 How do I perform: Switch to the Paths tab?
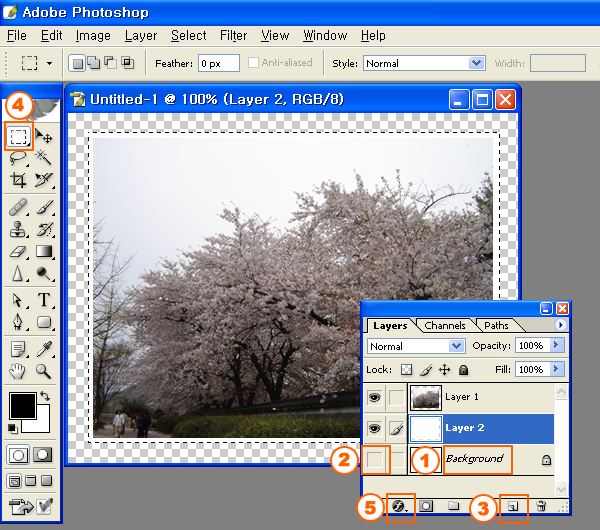[496, 325]
